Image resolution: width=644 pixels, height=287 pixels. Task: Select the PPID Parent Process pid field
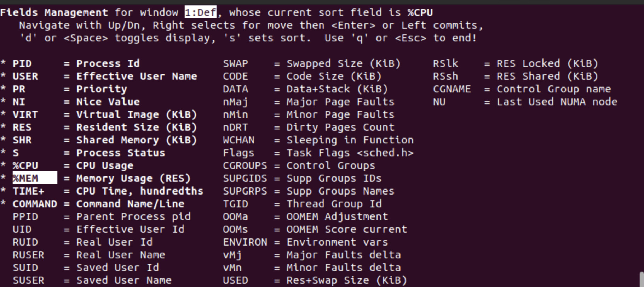25,216
